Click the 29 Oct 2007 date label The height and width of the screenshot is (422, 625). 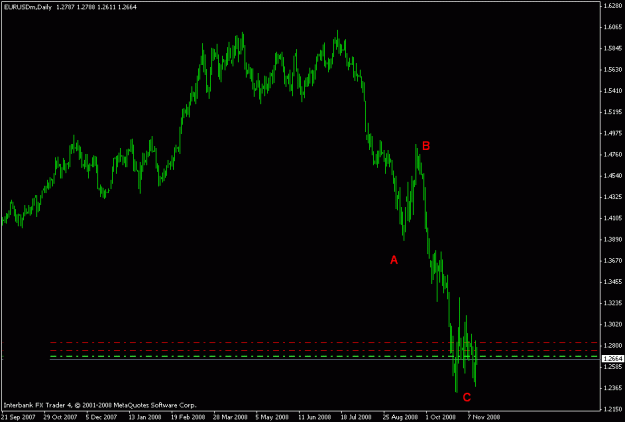point(60,417)
